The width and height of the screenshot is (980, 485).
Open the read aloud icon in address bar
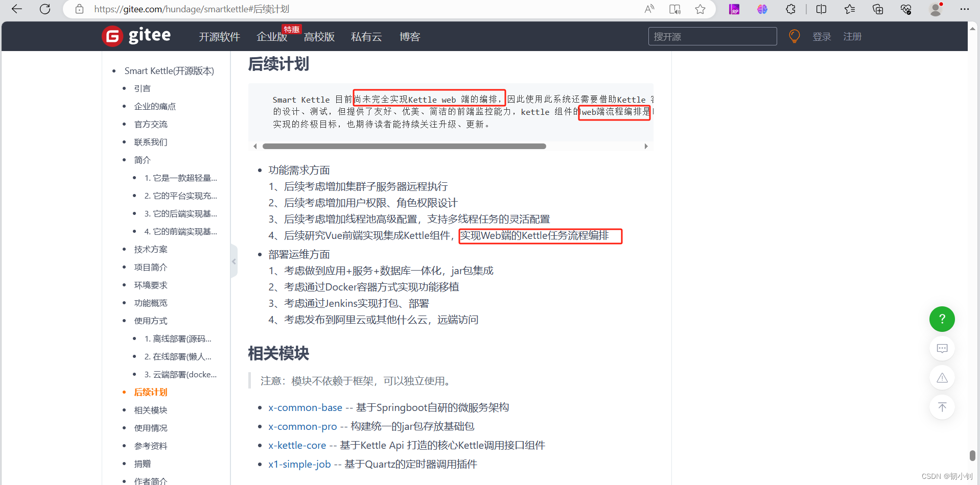[x=649, y=9]
